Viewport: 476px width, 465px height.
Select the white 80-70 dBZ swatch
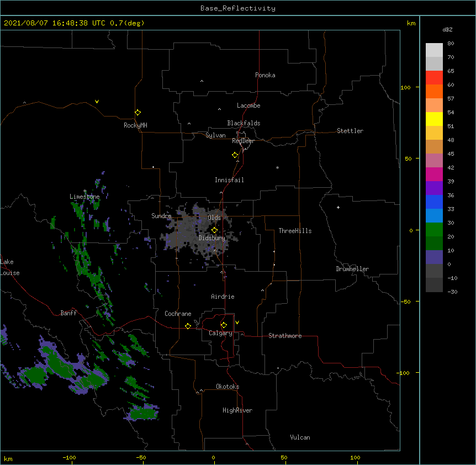(434, 50)
